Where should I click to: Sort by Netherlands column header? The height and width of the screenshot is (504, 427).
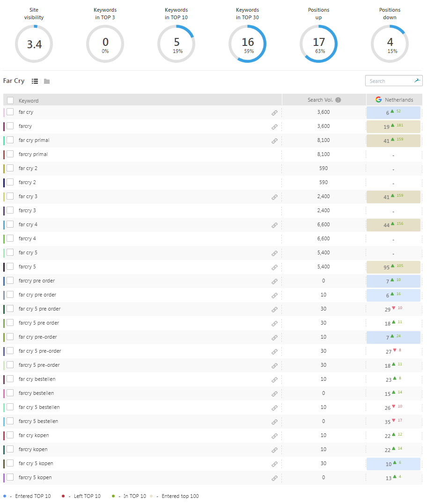[399, 100]
